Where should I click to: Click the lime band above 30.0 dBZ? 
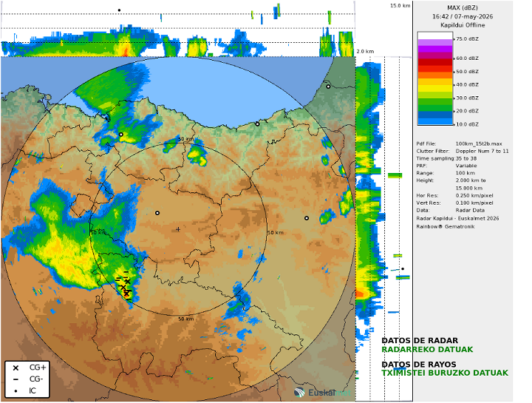[435, 95]
